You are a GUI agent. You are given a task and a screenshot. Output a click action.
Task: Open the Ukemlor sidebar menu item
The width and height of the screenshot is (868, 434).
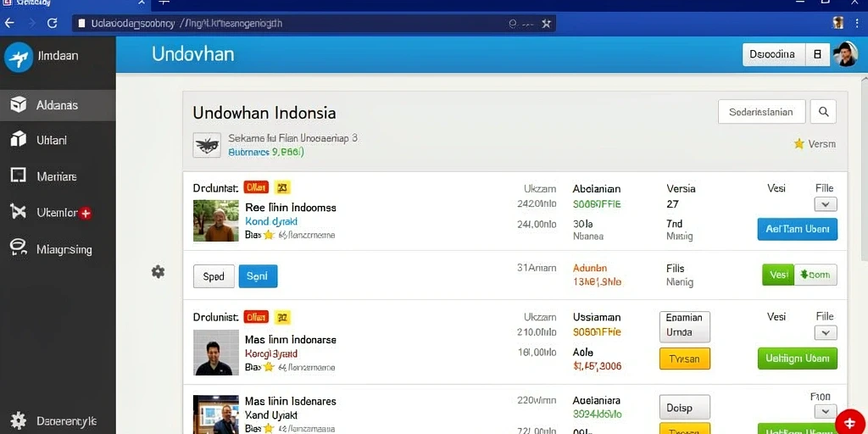coord(58,212)
